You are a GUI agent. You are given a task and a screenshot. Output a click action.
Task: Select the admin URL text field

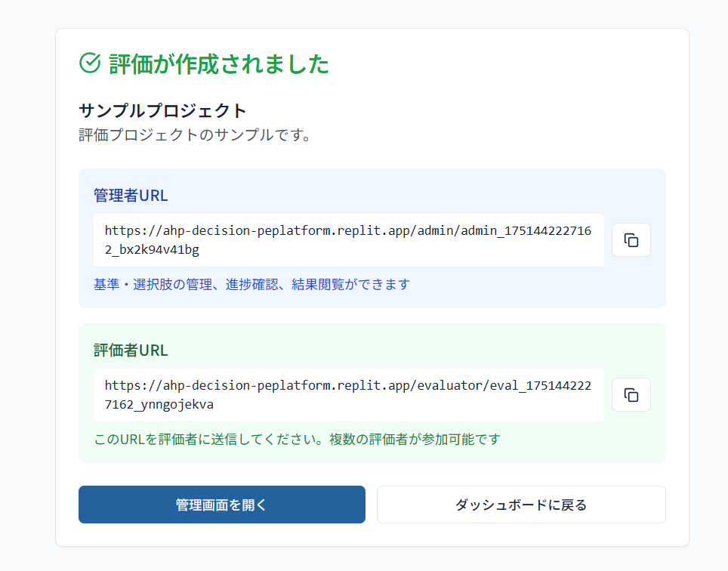point(349,240)
